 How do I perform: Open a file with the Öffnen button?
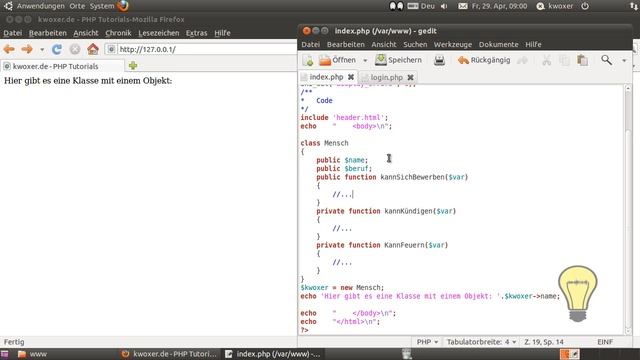[337, 60]
